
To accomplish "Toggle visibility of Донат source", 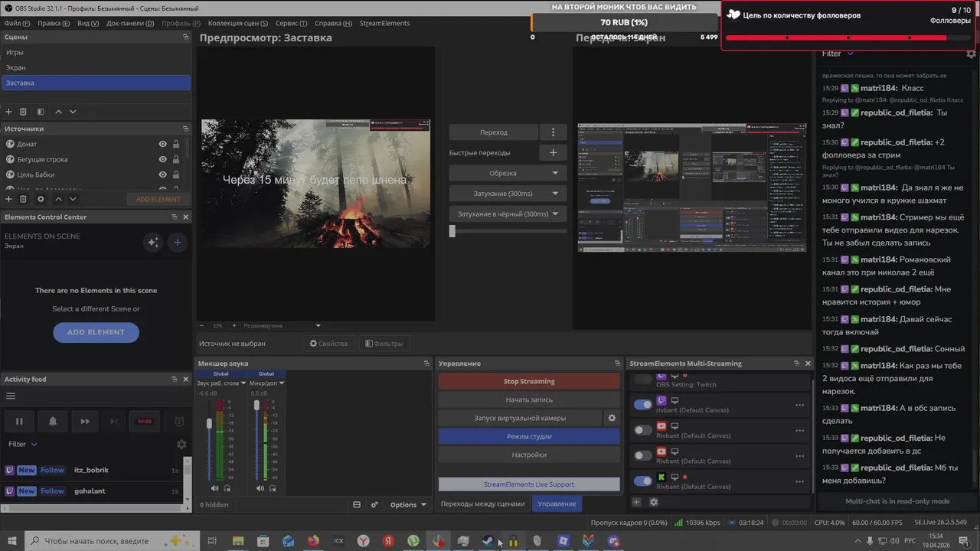I will coord(162,144).
